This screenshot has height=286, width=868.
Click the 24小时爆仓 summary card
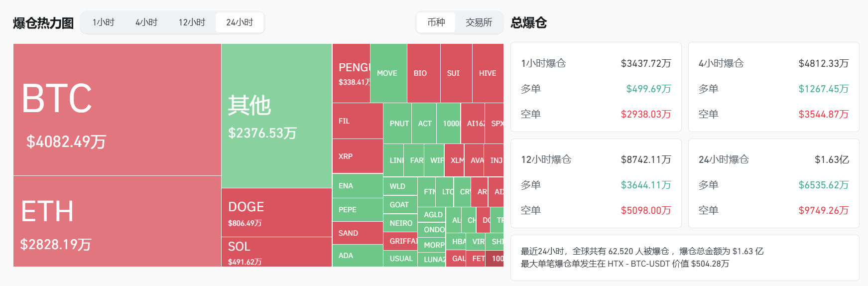773,183
